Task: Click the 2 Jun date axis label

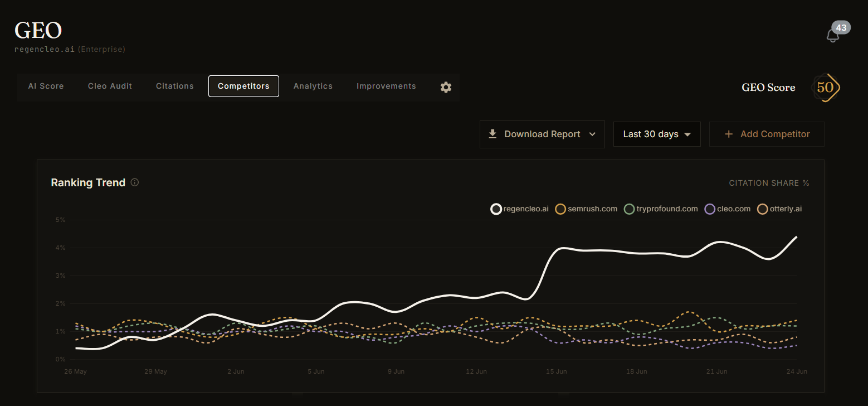Action: 236,371
